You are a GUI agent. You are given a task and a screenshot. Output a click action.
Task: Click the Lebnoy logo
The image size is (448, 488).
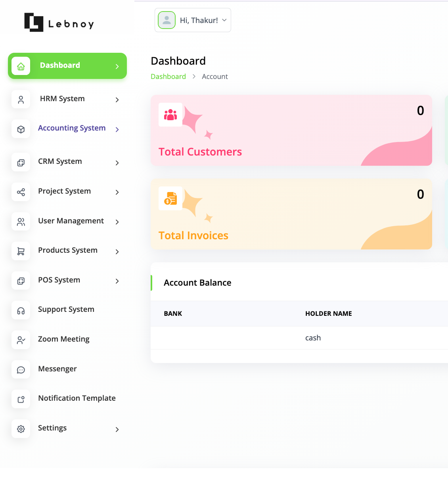tap(59, 23)
